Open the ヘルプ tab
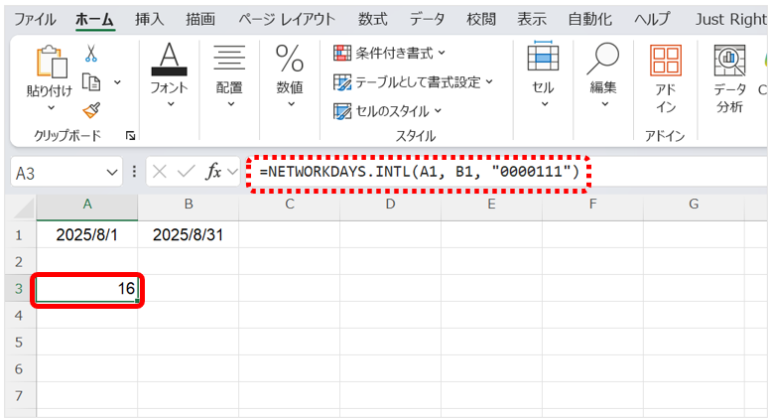 pos(652,20)
